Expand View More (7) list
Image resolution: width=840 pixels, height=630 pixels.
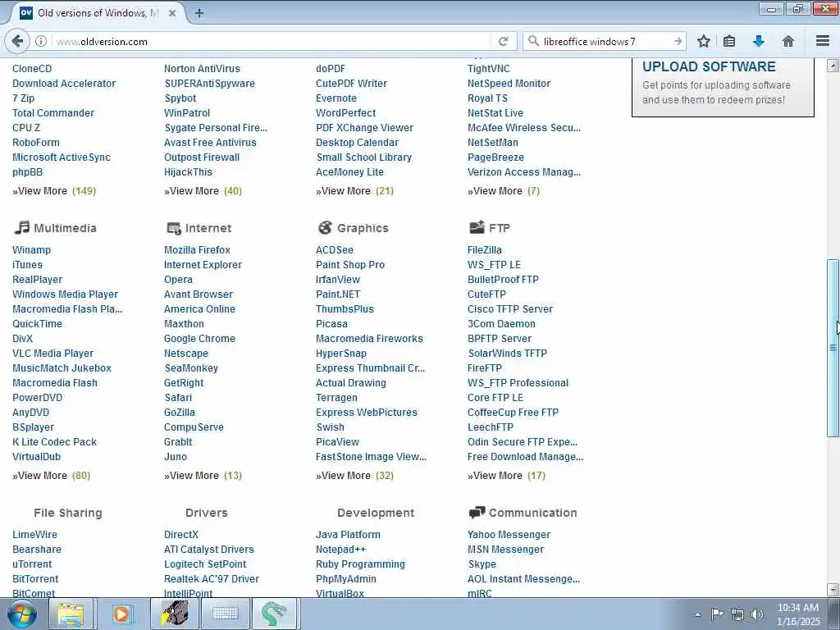[504, 190]
